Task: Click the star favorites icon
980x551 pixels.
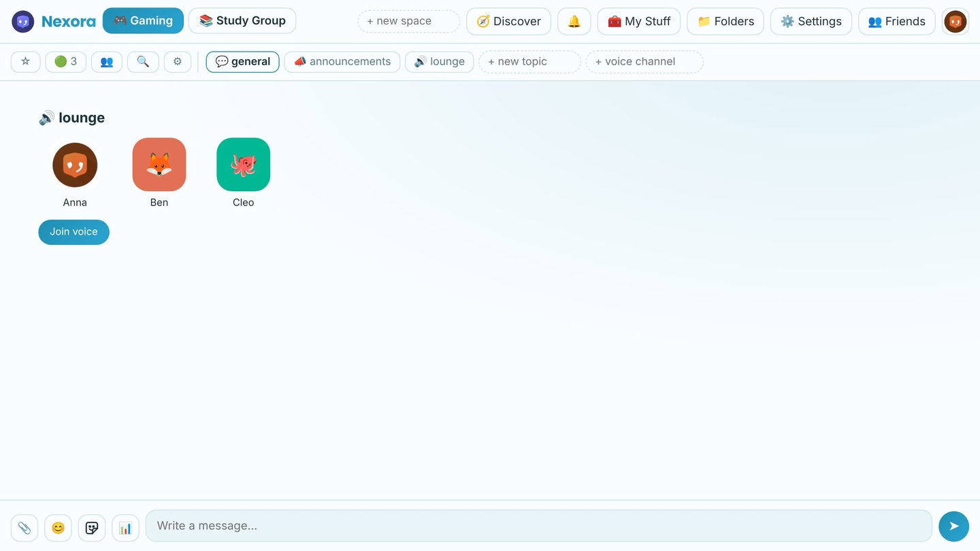Action: point(26,61)
